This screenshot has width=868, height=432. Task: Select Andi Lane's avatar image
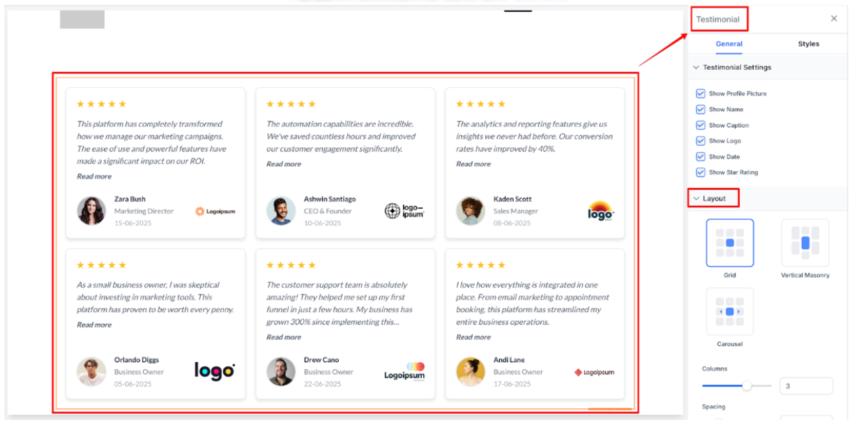(471, 372)
